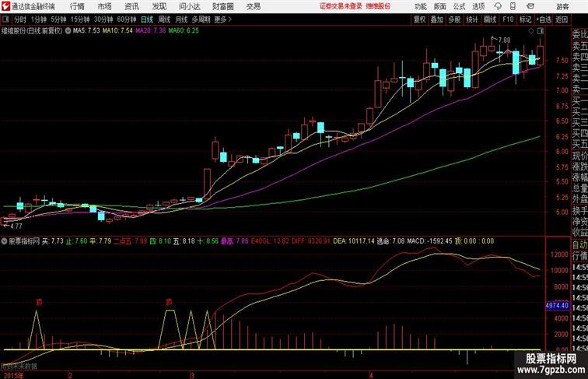Click the 4974.40 indicator value box
Viewport: 588px width, 379px height.
click(x=557, y=306)
